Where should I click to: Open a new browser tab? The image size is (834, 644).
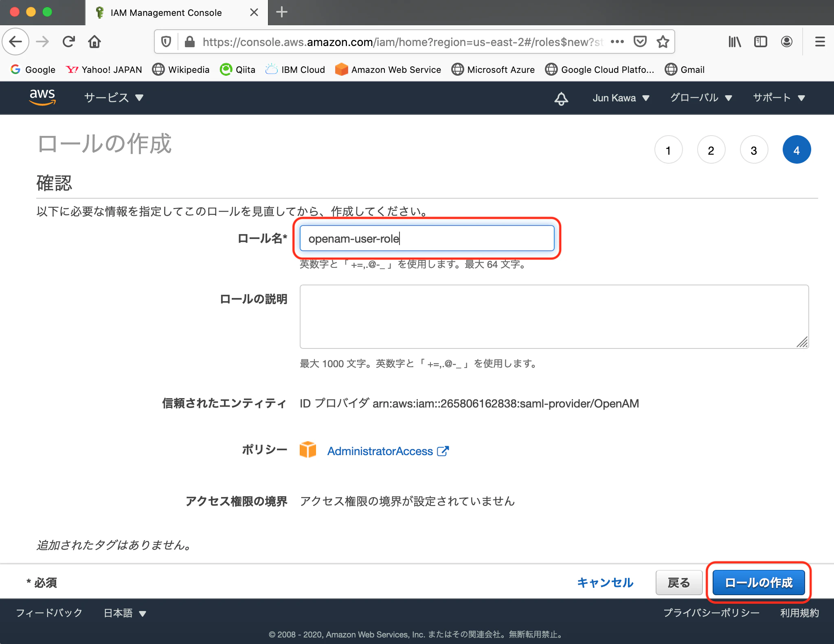pos(281,12)
